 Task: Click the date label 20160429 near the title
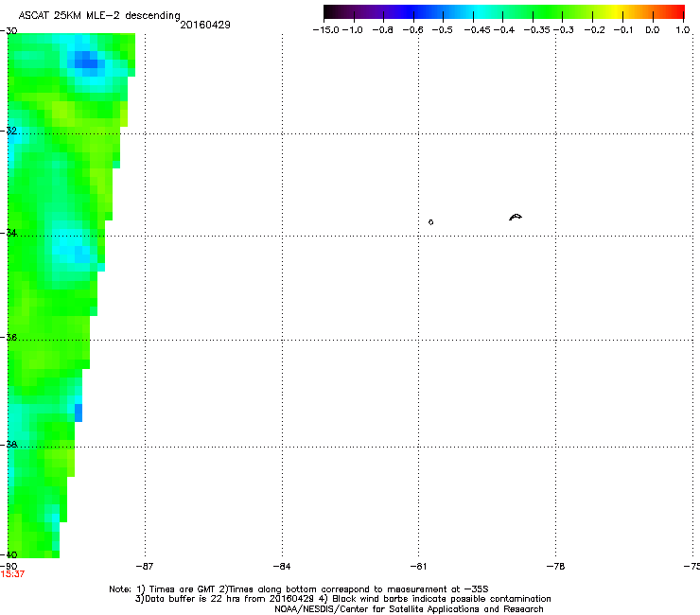[205, 25]
